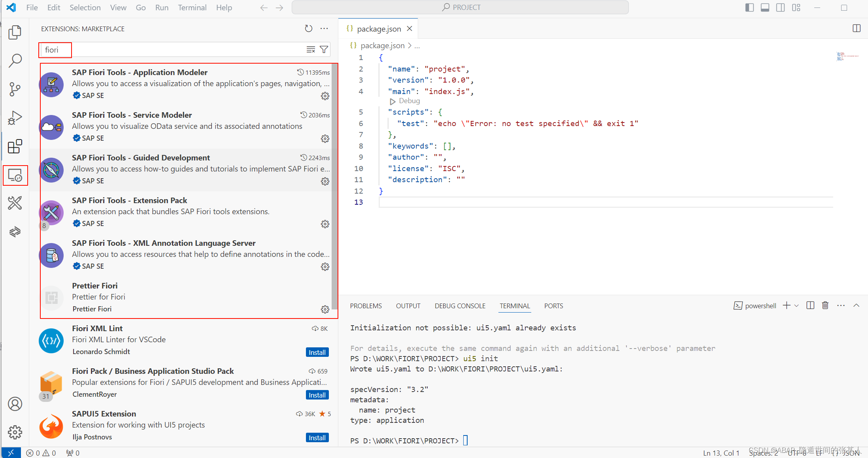Open the Terminal menu

coord(192,8)
